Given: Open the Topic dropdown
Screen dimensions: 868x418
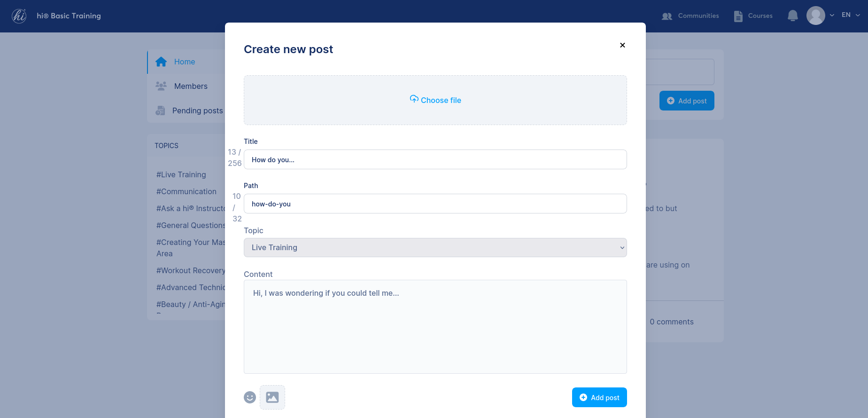Looking at the screenshot, I should click(435, 247).
